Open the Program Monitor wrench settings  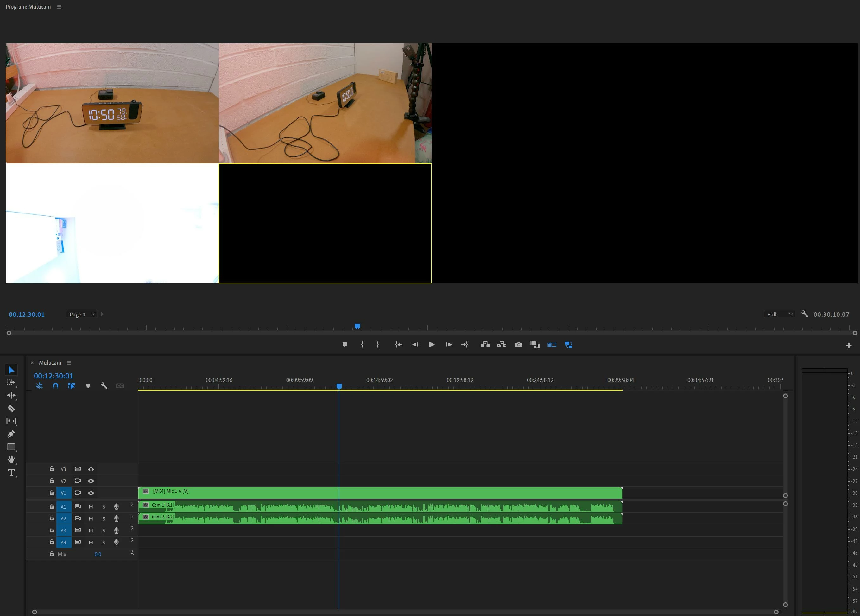(x=805, y=314)
